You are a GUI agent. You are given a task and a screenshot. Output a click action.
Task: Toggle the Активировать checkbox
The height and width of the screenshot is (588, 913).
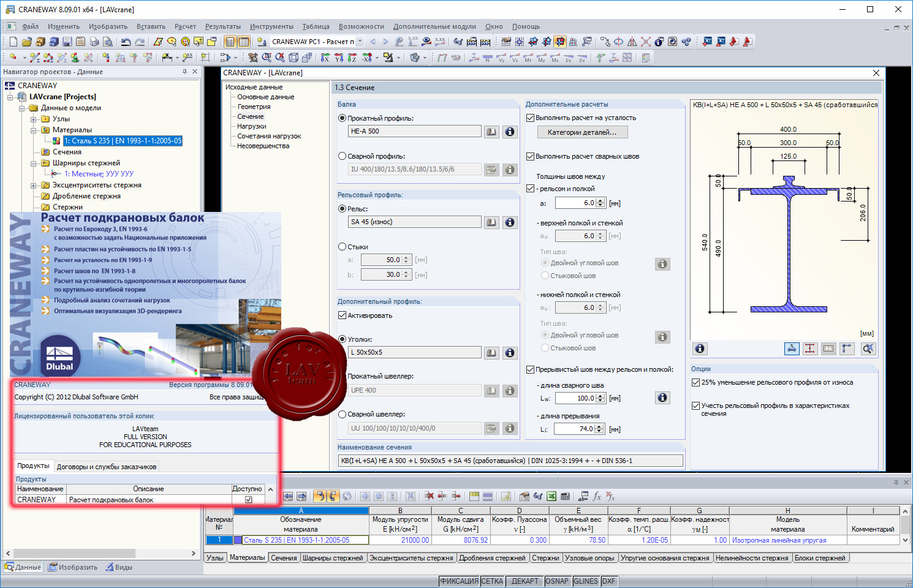click(342, 315)
